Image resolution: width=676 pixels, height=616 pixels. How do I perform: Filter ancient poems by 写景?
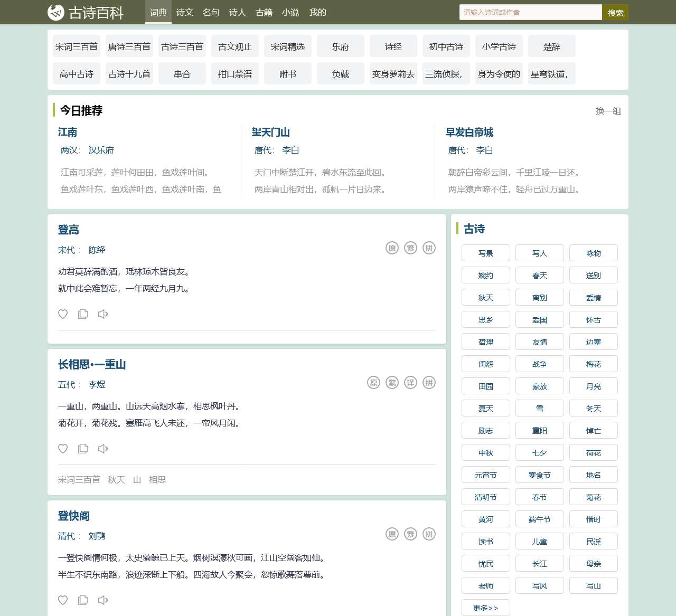[x=486, y=253]
